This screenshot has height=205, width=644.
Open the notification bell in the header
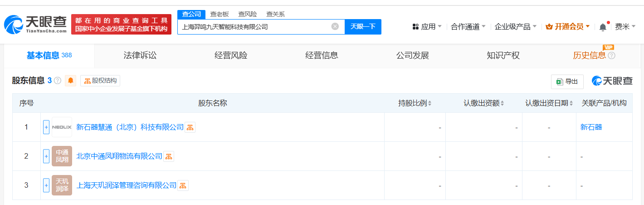pos(603,27)
